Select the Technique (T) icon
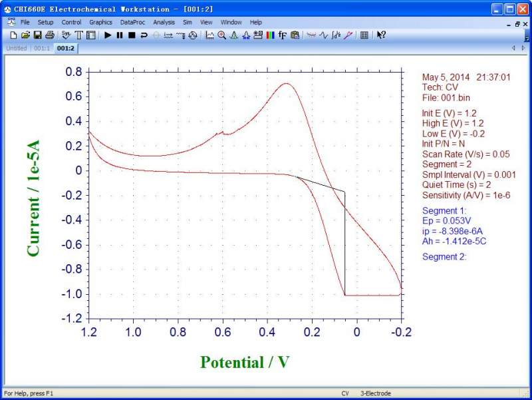The height and width of the screenshot is (400, 532). point(78,35)
